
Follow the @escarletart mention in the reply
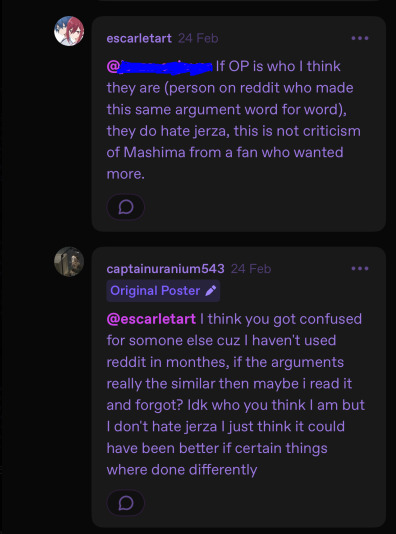(151, 319)
